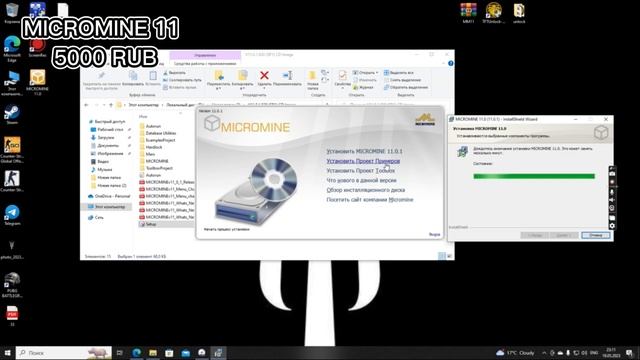
Task: Click the New folder icon in Explorer ribbon
Action: click(x=312, y=75)
